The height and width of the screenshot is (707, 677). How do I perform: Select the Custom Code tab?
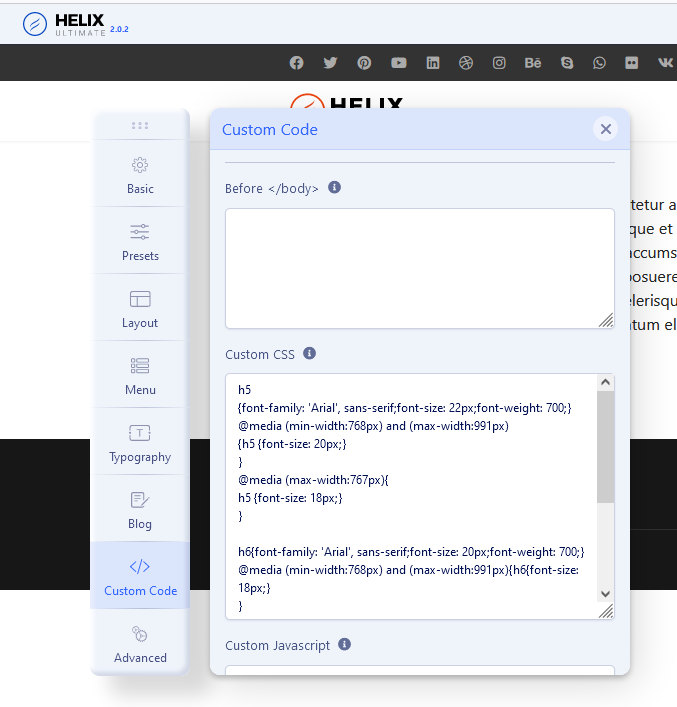click(140, 576)
